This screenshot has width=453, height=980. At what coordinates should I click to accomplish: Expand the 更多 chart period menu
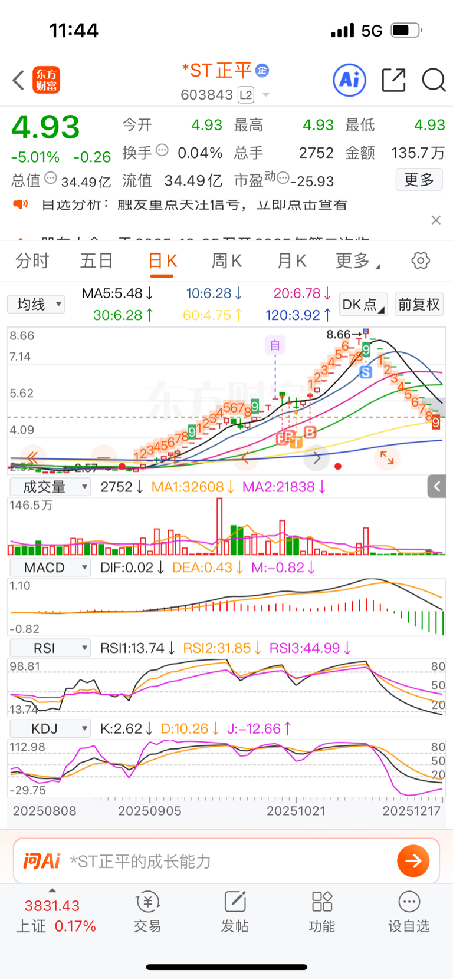point(357,260)
